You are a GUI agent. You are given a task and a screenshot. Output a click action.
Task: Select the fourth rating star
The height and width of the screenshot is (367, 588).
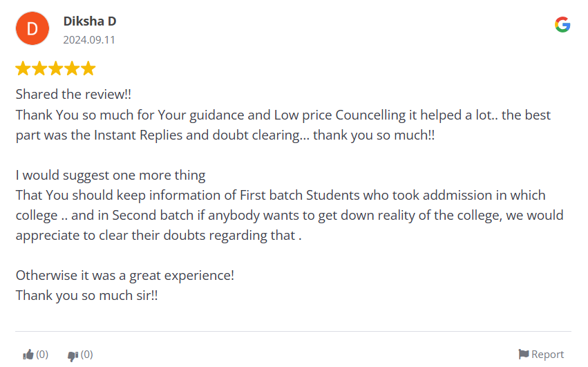pos(72,68)
